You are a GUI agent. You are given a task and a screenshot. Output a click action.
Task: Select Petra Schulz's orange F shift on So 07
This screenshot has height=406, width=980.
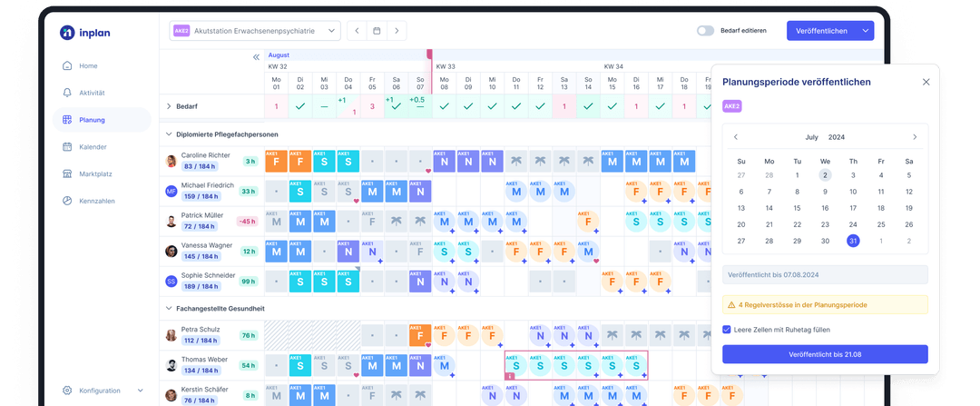[420, 335]
